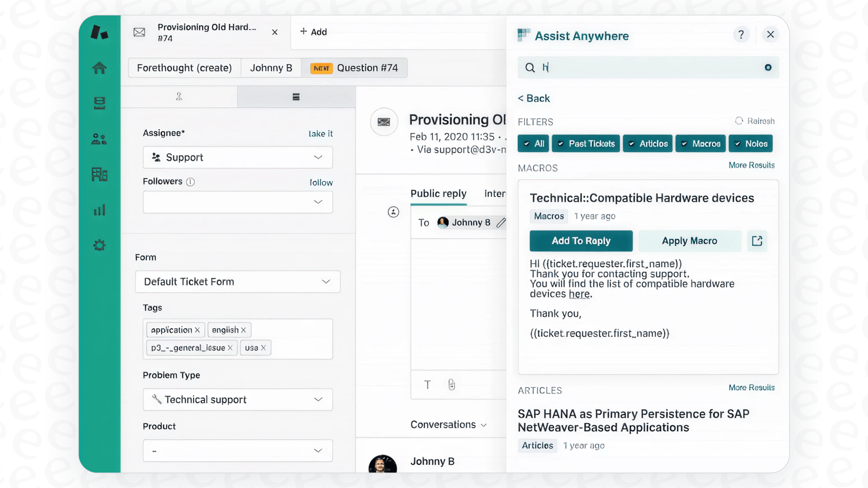
Task: Select the Johnny B breadcrumb tab
Action: coord(271,68)
